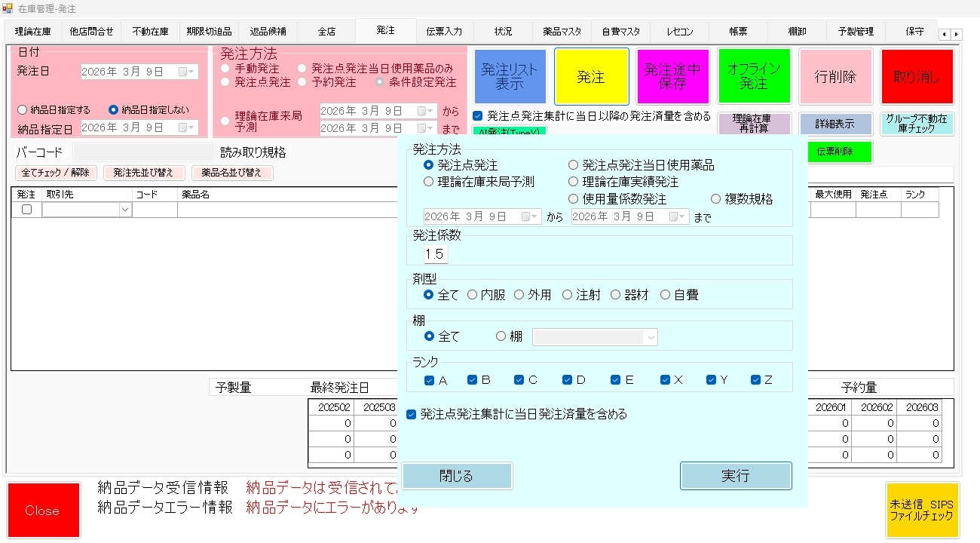Viewport: 980px width, 543px height.
Task: Click the 発注係数 input field
Action: (434, 254)
